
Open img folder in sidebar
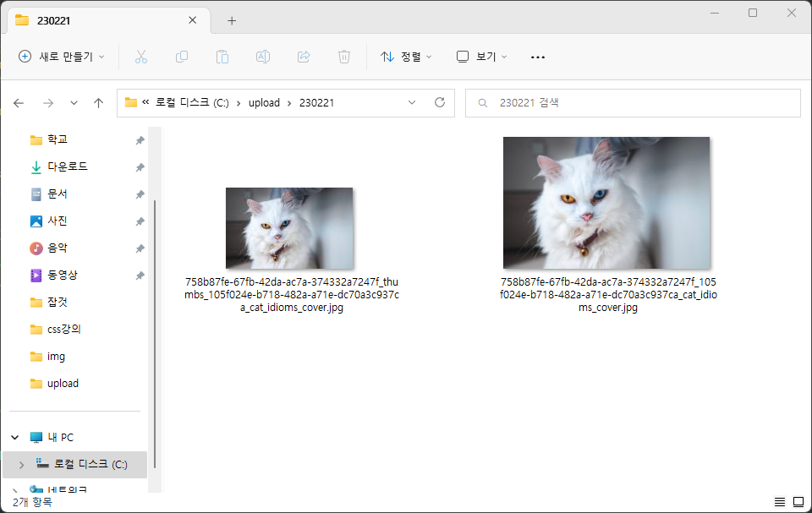click(56, 356)
